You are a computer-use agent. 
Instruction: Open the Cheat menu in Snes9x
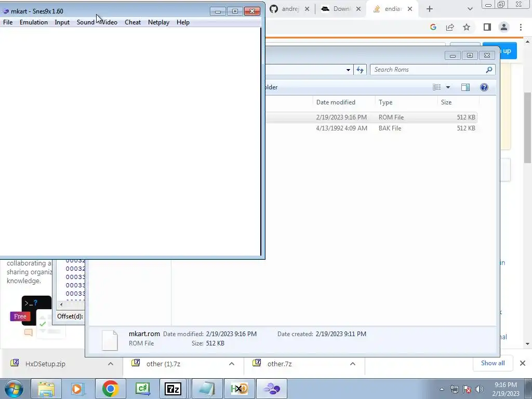point(132,22)
